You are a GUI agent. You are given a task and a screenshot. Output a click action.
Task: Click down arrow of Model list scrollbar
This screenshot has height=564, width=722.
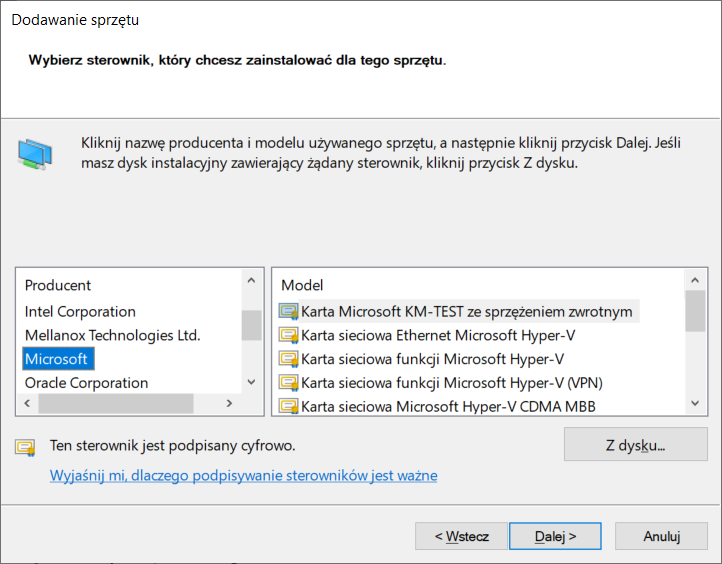(695, 403)
